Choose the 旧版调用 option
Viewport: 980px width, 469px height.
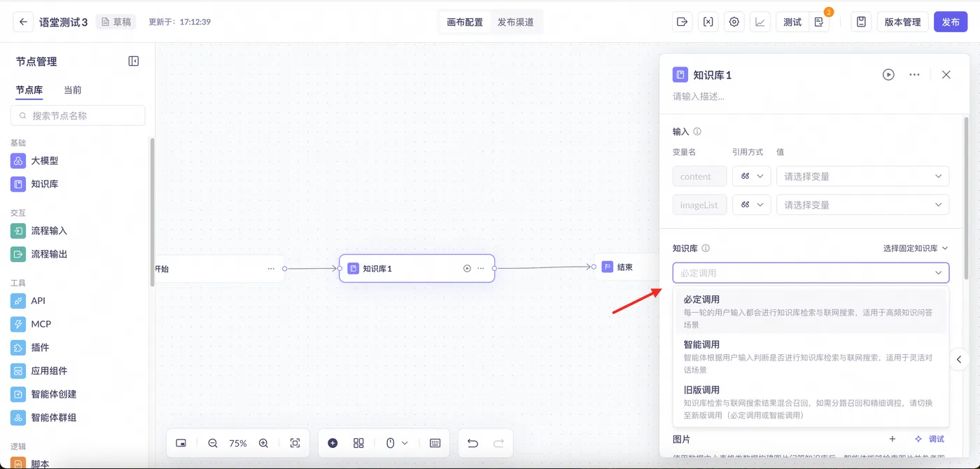pos(811,402)
